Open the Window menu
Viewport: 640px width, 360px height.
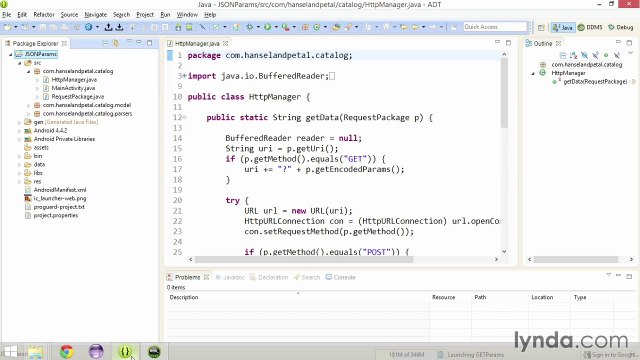(187, 14)
